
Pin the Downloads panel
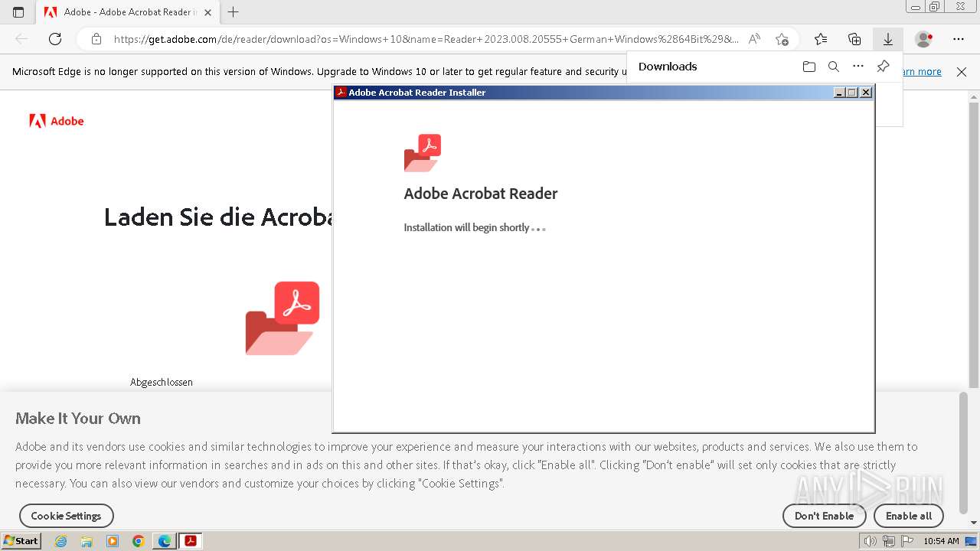tap(883, 67)
